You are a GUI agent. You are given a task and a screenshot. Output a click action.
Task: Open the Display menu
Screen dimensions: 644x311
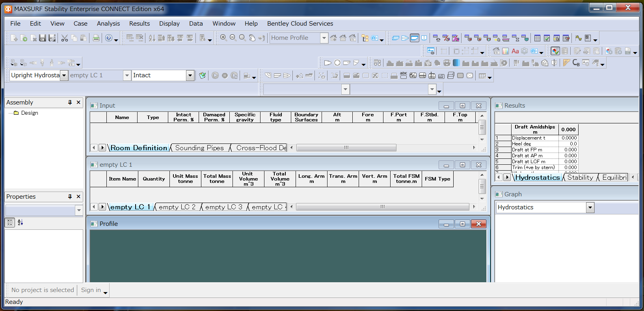(x=169, y=24)
